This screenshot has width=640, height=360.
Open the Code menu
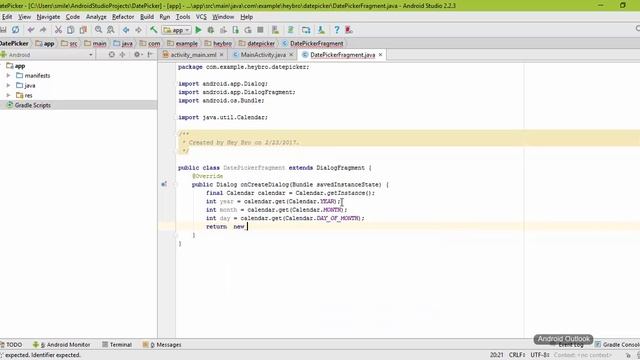[x=73, y=17]
